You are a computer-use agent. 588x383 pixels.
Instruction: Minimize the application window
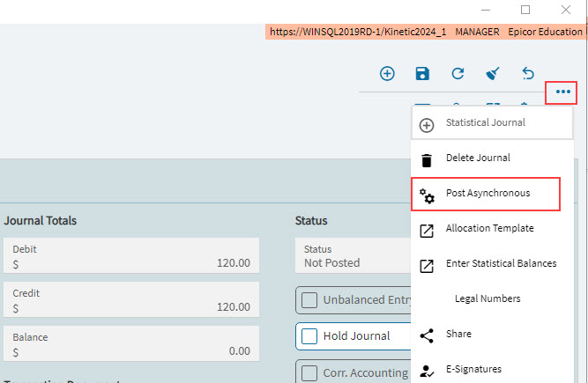[x=486, y=10]
